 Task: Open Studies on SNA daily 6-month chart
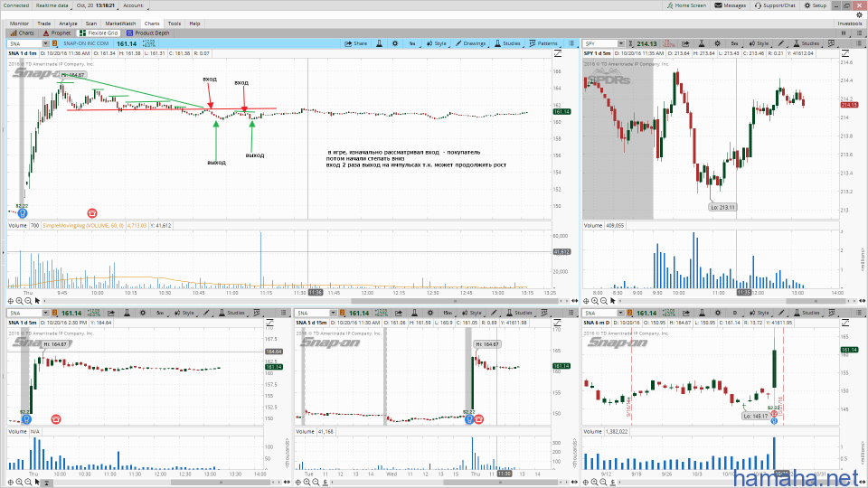(x=807, y=313)
